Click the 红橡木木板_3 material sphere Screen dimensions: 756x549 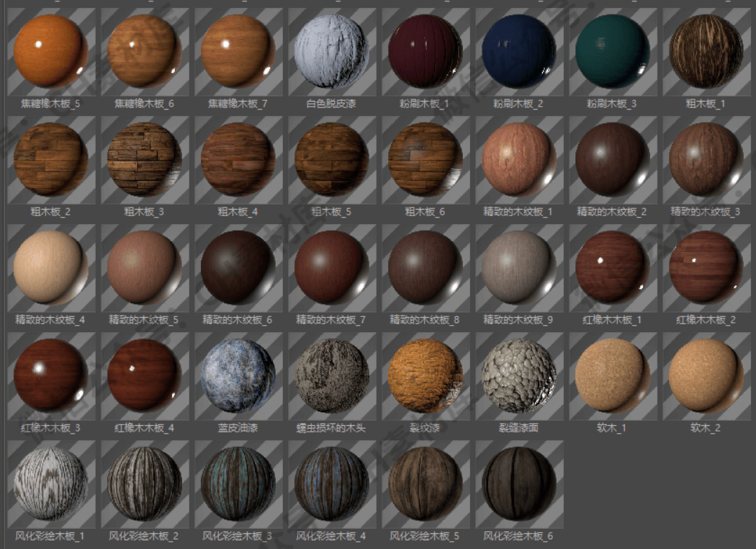(49, 375)
